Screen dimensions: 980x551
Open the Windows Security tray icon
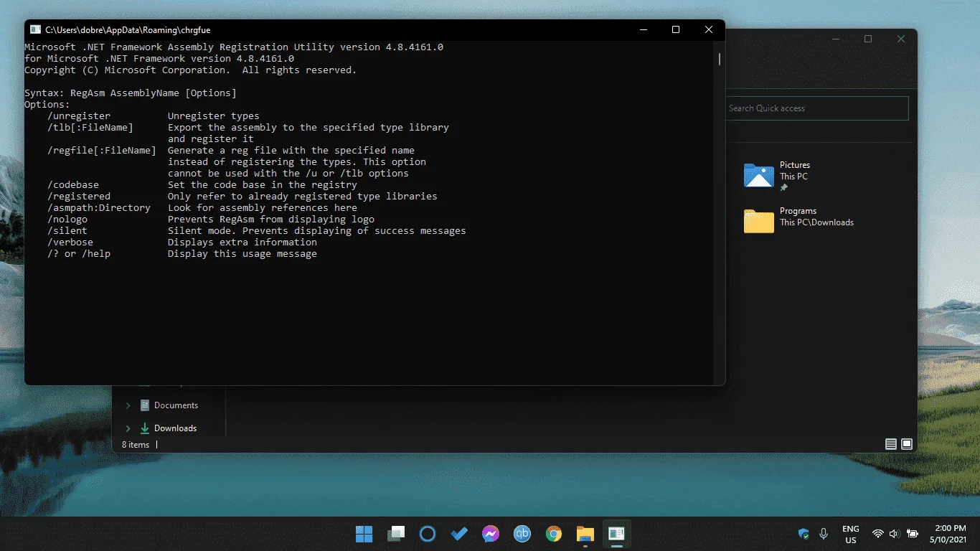(804, 534)
